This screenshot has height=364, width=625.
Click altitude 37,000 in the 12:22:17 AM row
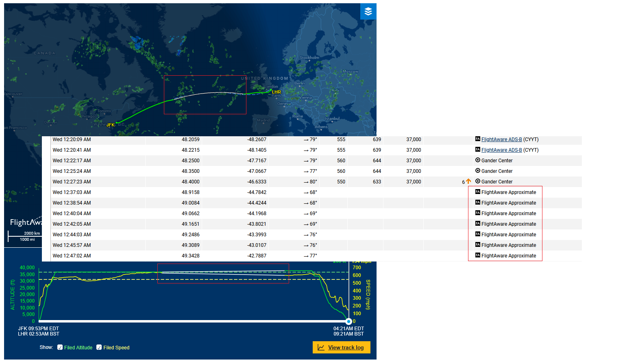tap(414, 161)
